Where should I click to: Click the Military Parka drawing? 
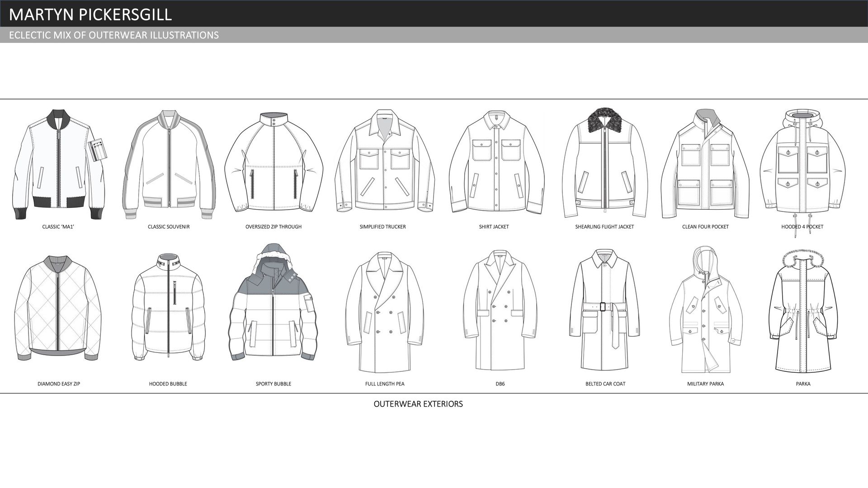[x=705, y=311]
